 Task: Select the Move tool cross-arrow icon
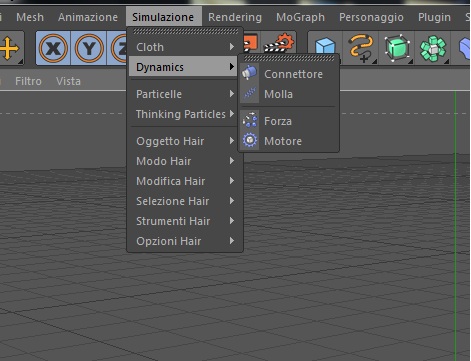9,48
